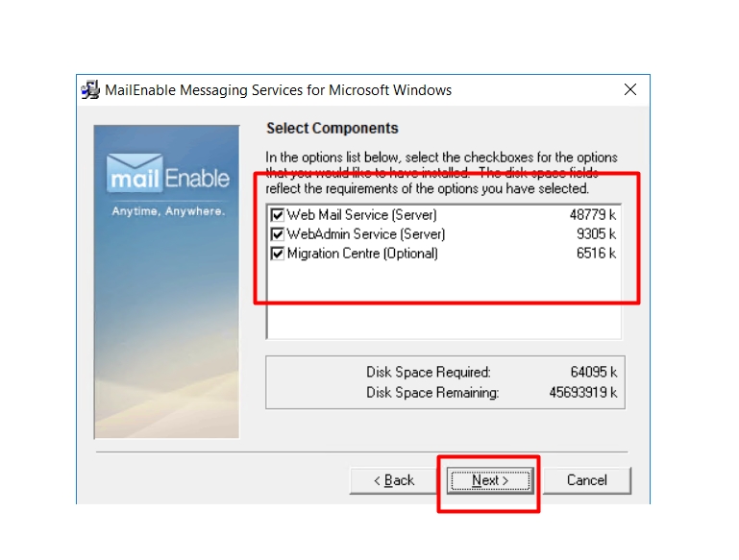Click the Disk Space Required value
This screenshot has height=560, width=739.
coord(593,372)
